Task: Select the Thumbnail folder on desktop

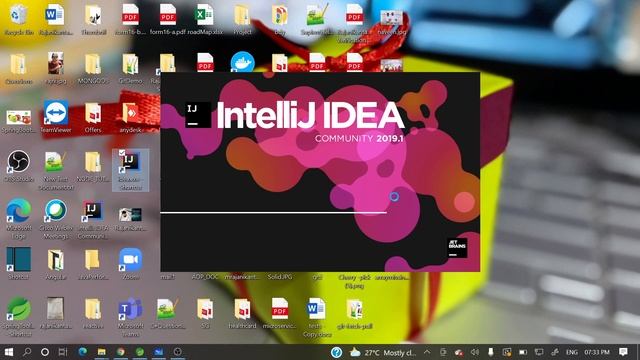Action: point(93,19)
